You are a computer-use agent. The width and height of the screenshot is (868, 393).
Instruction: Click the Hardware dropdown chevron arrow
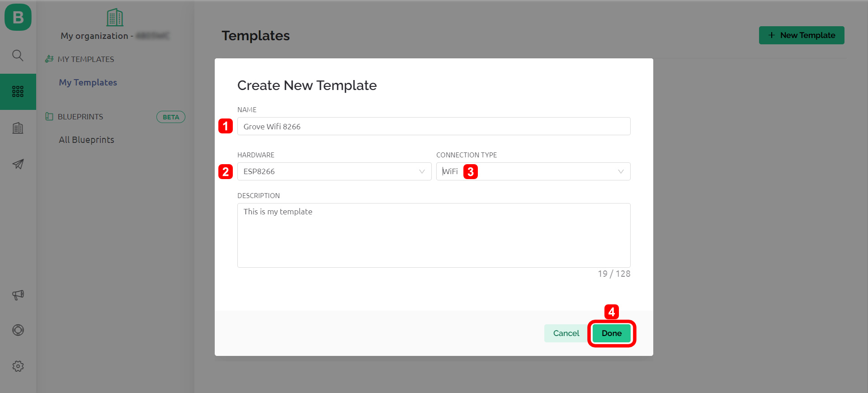(x=422, y=171)
